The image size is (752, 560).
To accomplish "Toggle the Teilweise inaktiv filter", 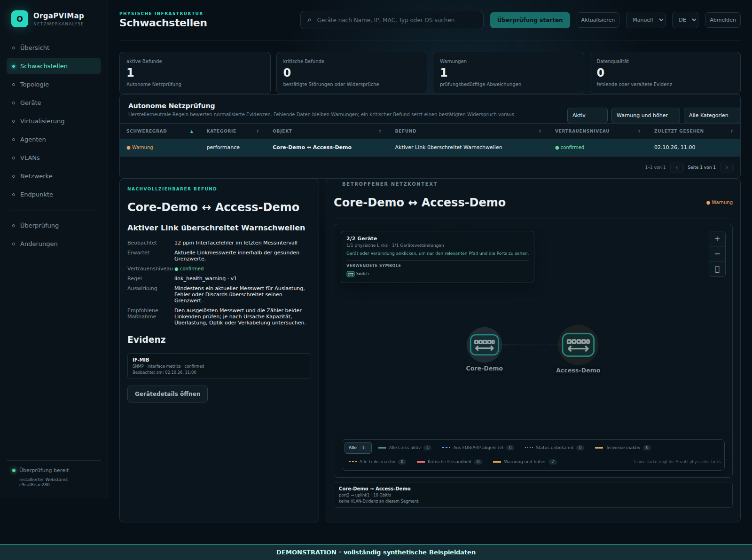I will 623,448.
